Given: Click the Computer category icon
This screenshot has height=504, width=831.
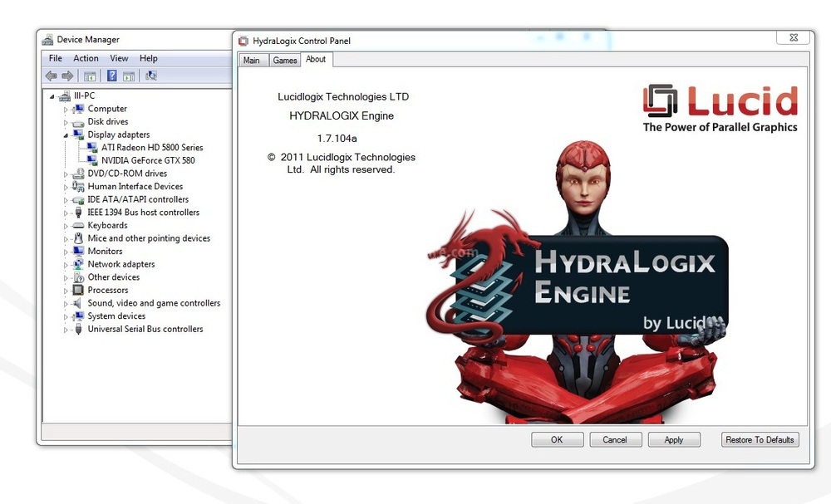Looking at the screenshot, I should point(78,109).
